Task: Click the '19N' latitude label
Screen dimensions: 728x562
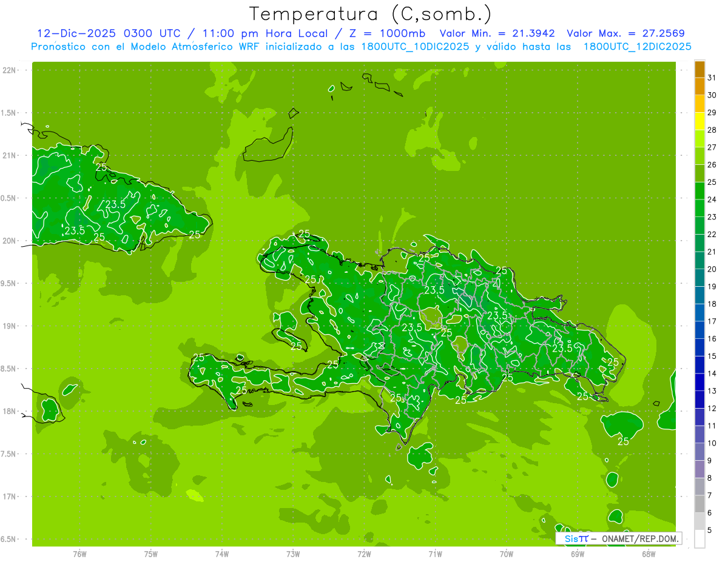Action: pyautogui.click(x=10, y=326)
